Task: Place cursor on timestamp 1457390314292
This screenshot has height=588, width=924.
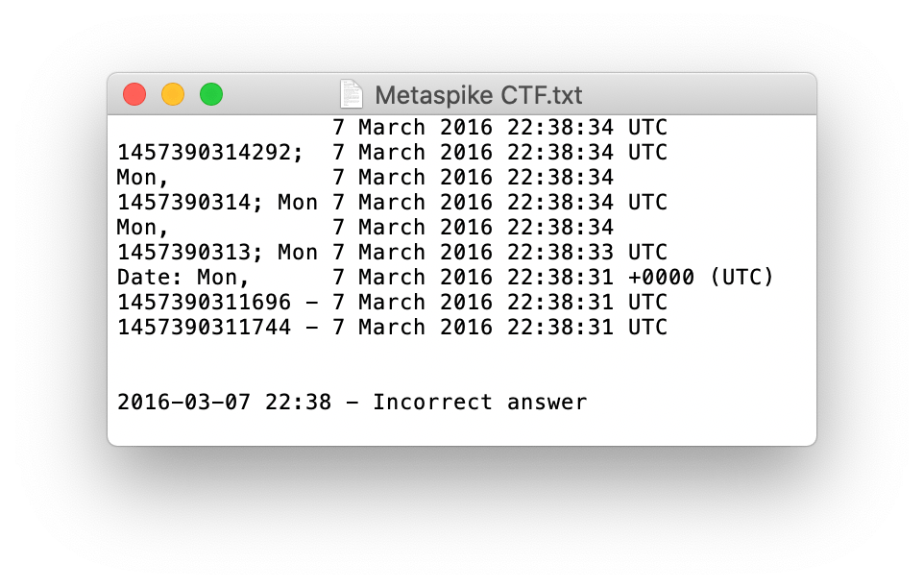Action: coord(205,153)
